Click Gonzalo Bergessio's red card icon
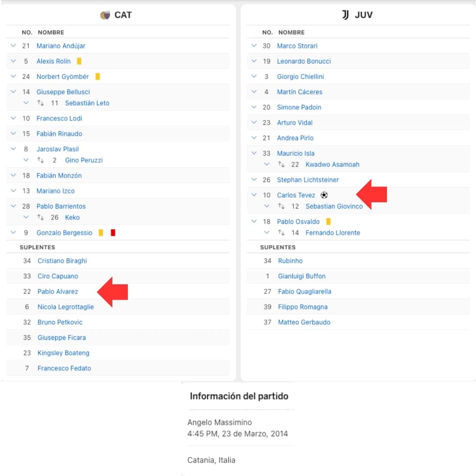This screenshot has width=476, height=476. (x=113, y=233)
